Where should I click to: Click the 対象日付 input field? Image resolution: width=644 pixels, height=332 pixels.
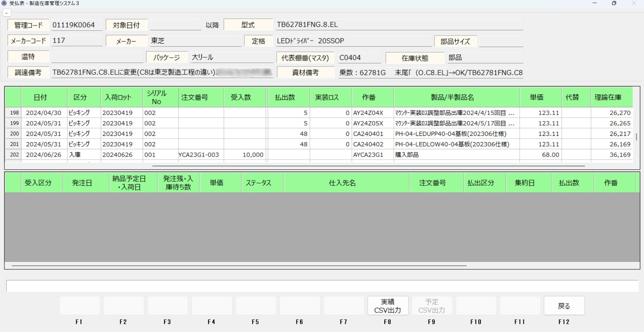coord(175,25)
